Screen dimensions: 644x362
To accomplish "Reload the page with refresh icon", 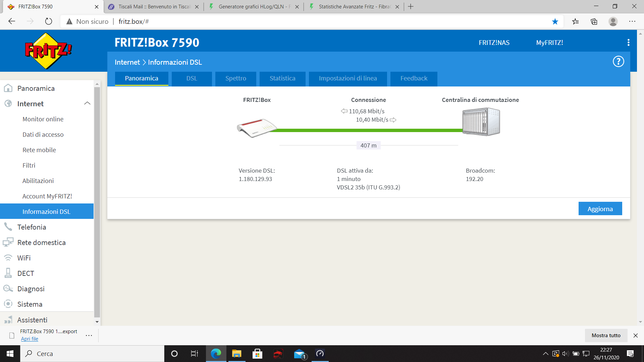I will coord(49,21).
